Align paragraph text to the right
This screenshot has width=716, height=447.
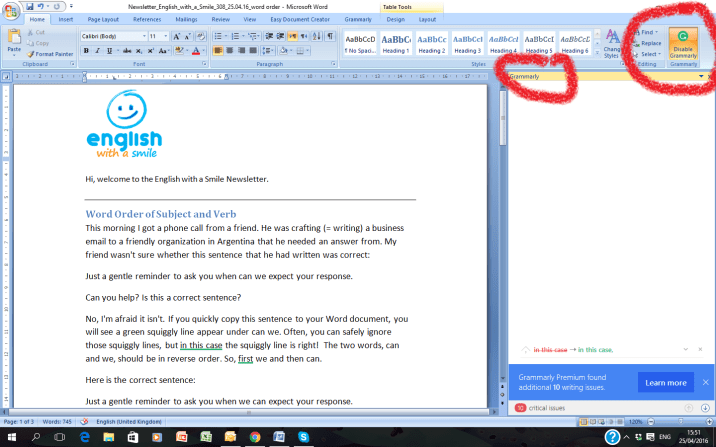[x=241, y=51]
